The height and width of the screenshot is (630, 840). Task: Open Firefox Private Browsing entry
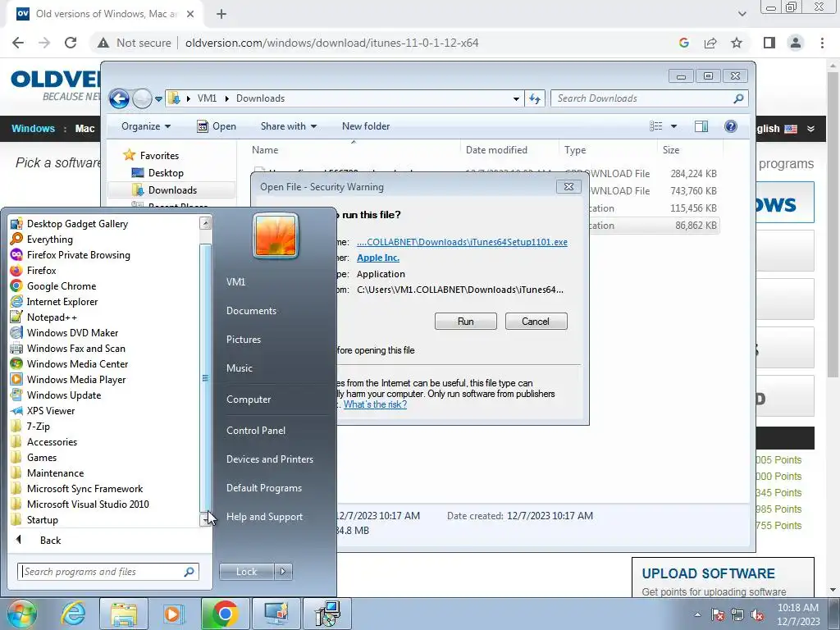(78, 255)
